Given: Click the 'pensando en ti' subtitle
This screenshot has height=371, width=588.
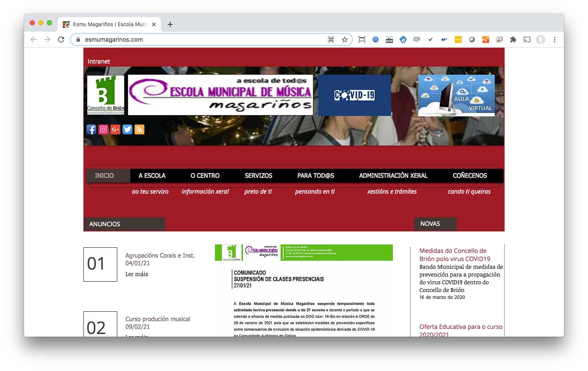Looking at the screenshot, I should pyautogui.click(x=315, y=192).
